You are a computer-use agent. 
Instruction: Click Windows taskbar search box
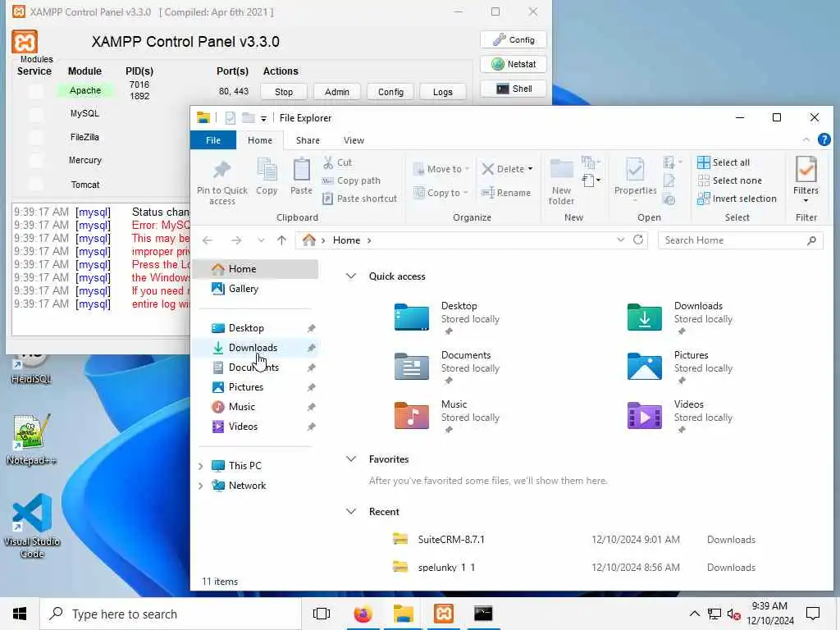(171, 614)
